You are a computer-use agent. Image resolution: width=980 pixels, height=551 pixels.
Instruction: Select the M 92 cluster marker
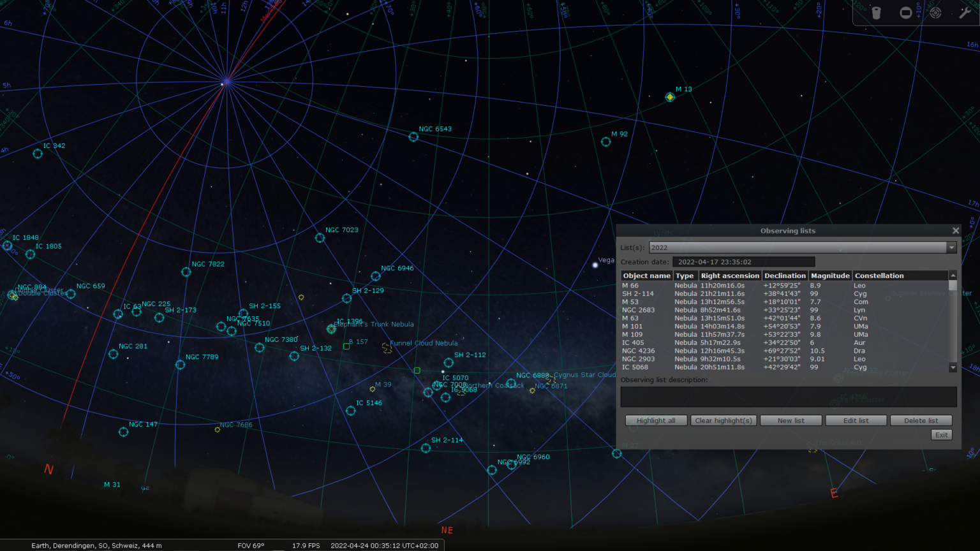pos(605,142)
